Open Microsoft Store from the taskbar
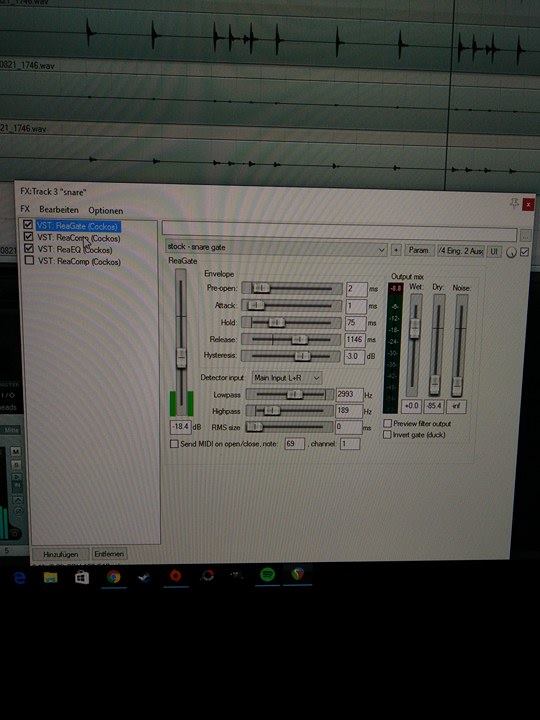Image resolution: width=540 pixels, height=720 pixels. [x=82, y=577]
